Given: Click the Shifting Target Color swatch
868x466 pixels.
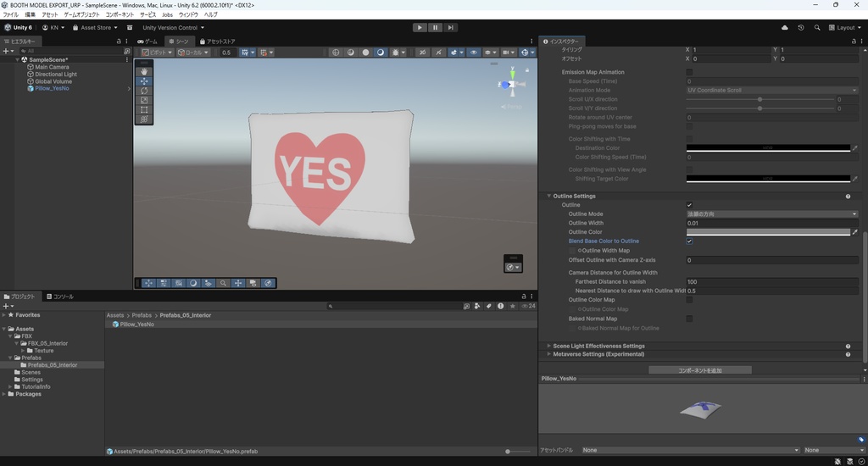Looking at the screenshot, I should [x=768, y=179].
